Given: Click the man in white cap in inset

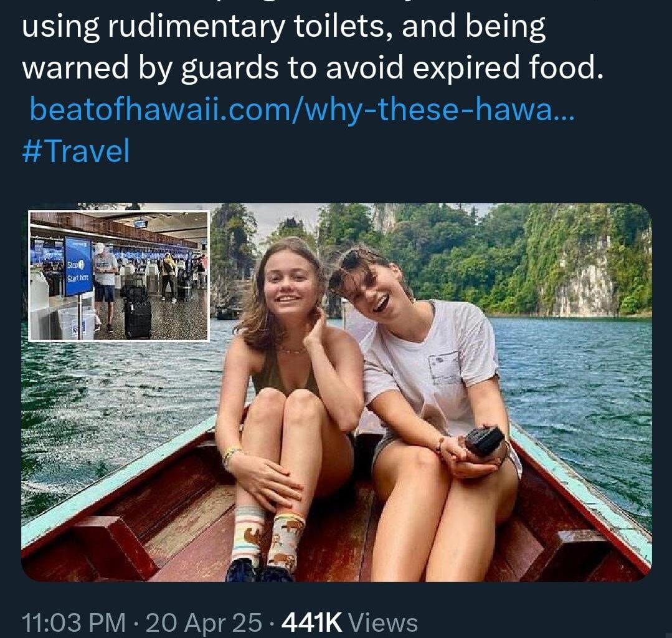Looking at the screenshot, I should tap(105, 287).
